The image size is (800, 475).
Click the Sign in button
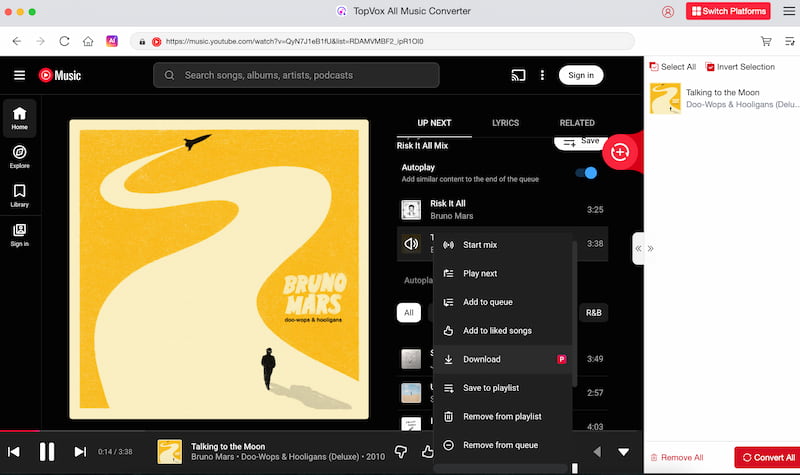581,76
